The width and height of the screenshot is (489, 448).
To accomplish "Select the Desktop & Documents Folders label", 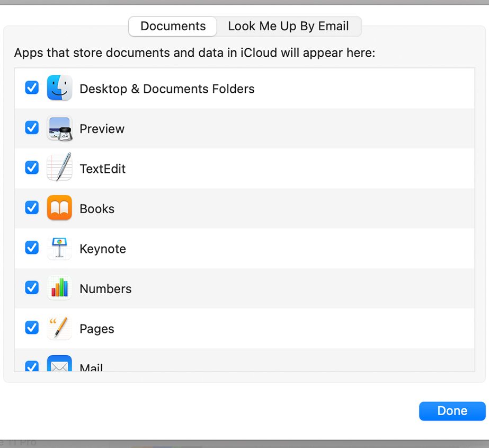I will click(x=167, y=89).
